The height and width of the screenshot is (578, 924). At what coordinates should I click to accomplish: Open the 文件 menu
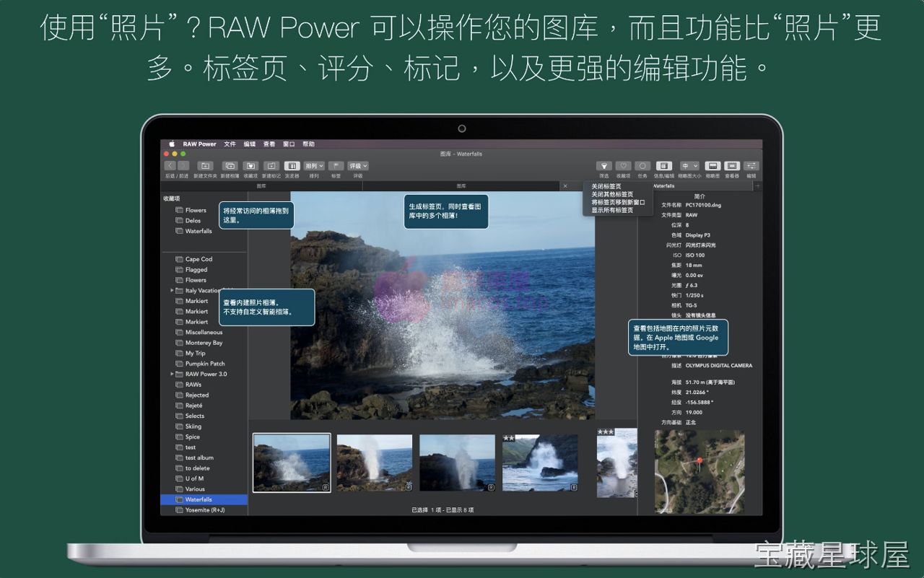230,144
